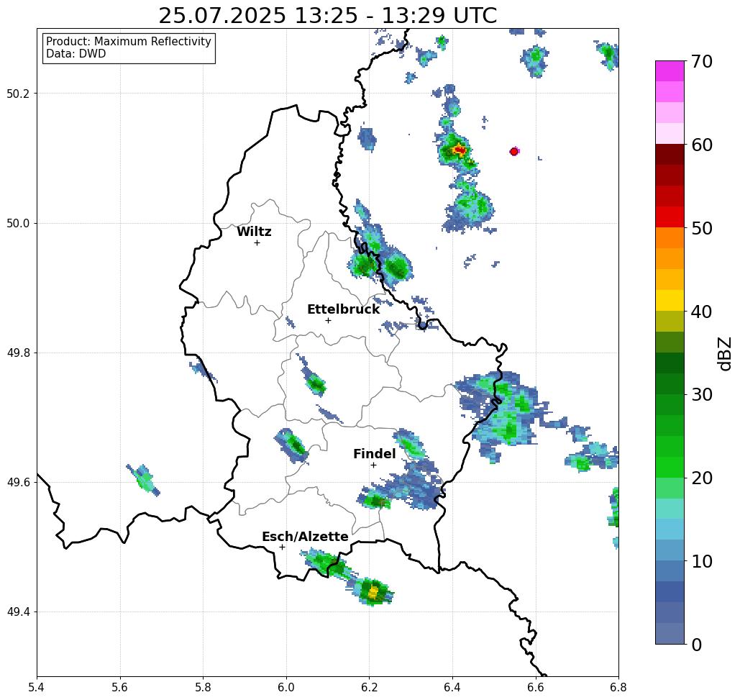Image resolution: width=740 pixels, height=700 pixels.
Task: Select the Wiltz city label
Action: click(x=254, y=232)
